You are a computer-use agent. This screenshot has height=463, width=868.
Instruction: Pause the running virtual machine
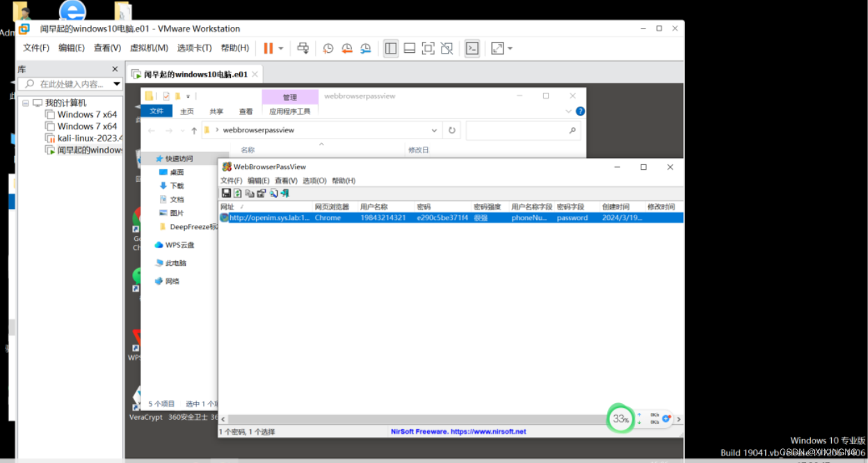pos(268,48)
